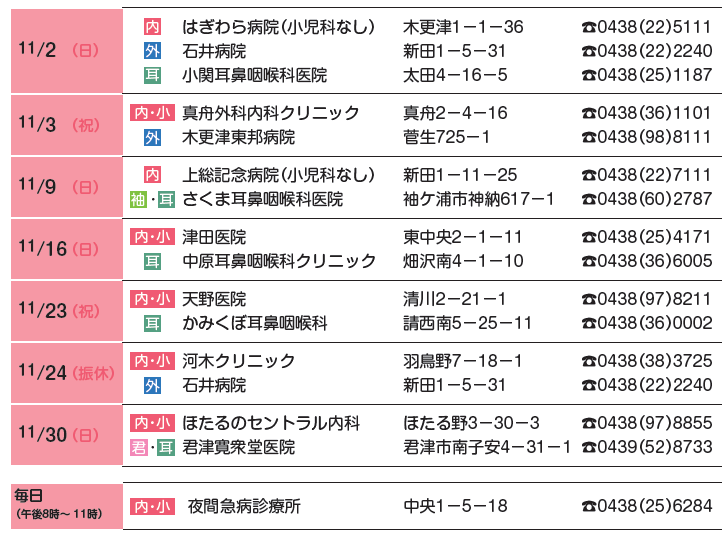Tap the phone icon beside 0438(98)8111
728x536 pixels.
coord(588,138)
